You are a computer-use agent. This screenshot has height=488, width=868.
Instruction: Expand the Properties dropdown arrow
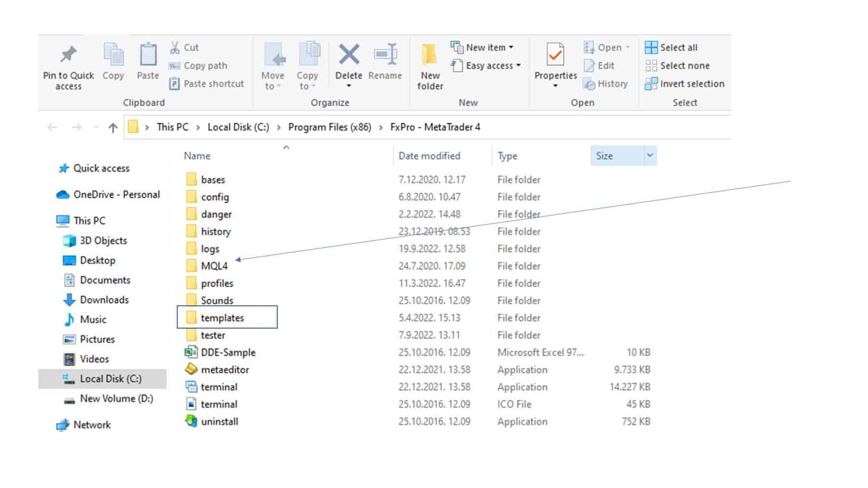[x=555, y=86]
